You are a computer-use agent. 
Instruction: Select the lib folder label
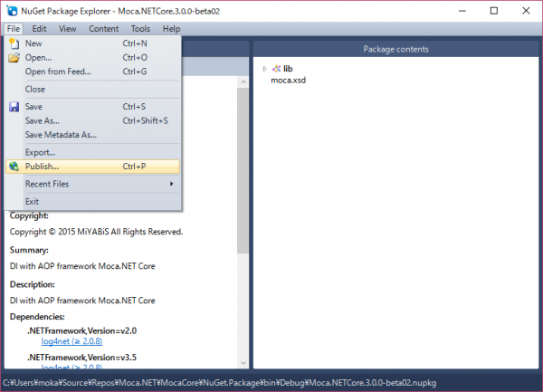(x=288, y=69)
